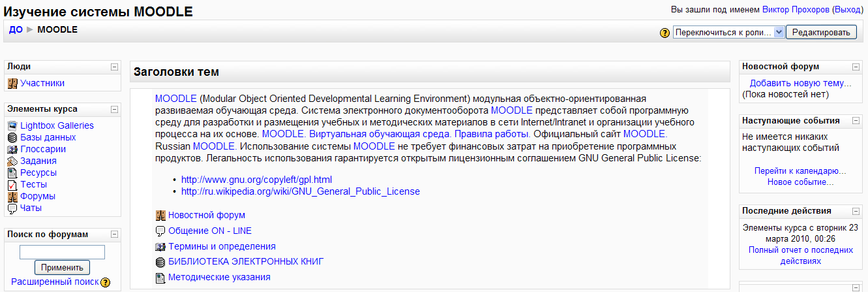This screenshot has height=292, width=868.
Task: Click the Редактировать button
Action: 821,33
